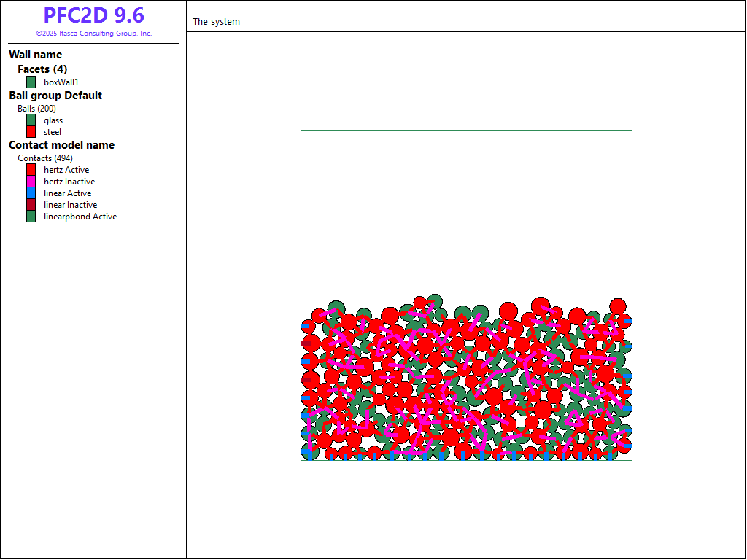747x560 pixels.
Task: Click the hertz Active red swatch
Action: click(x=31, y=170)
